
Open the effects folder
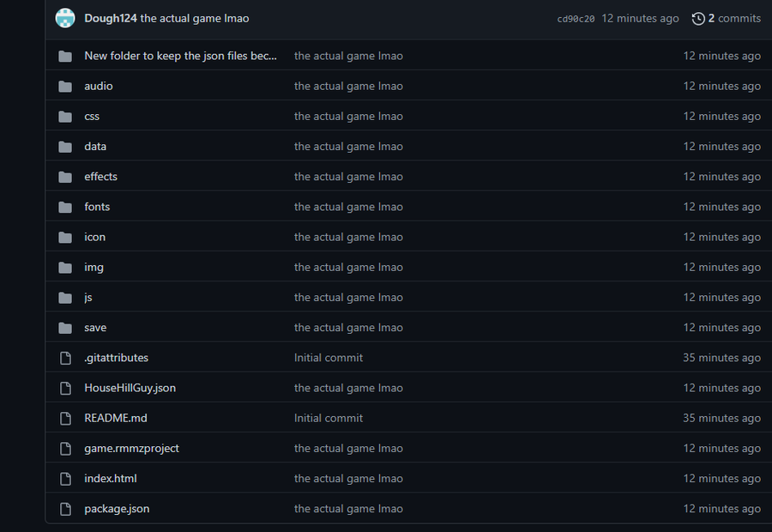(x=100, y=177)
